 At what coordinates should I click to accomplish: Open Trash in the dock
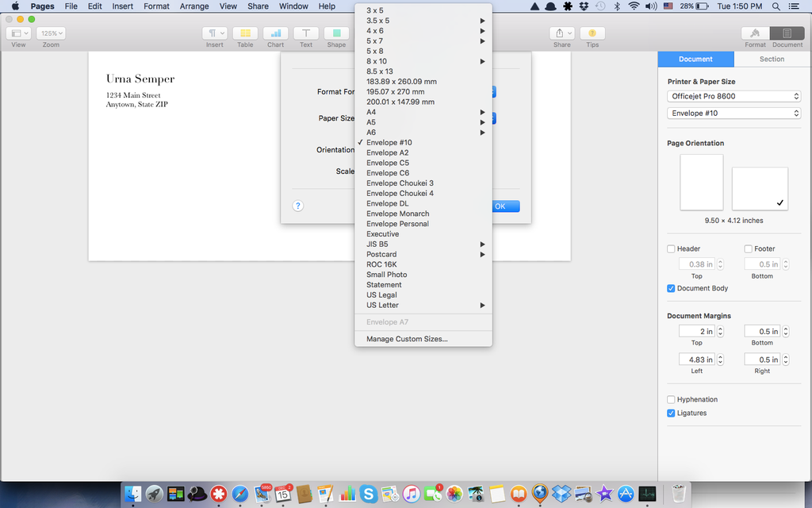[x=679, y=494]
